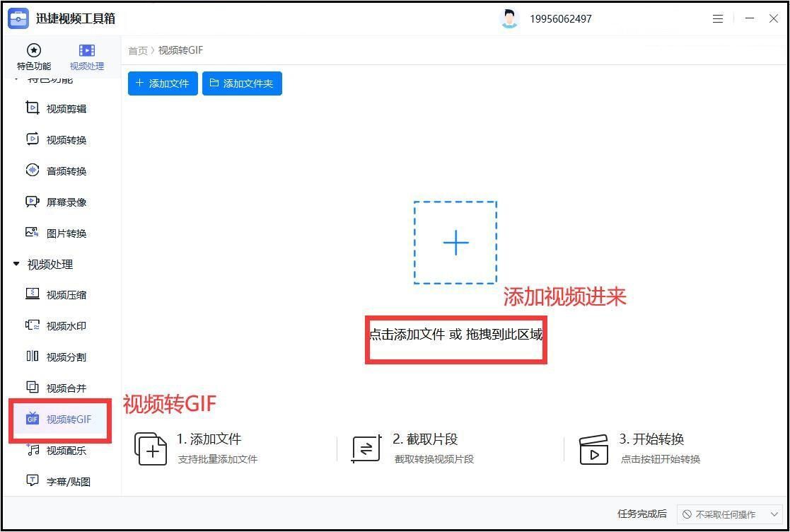Screen dimensions: 790x532
Task: Open the 视频剪辑 video editing tool
Action: (56, 108)
